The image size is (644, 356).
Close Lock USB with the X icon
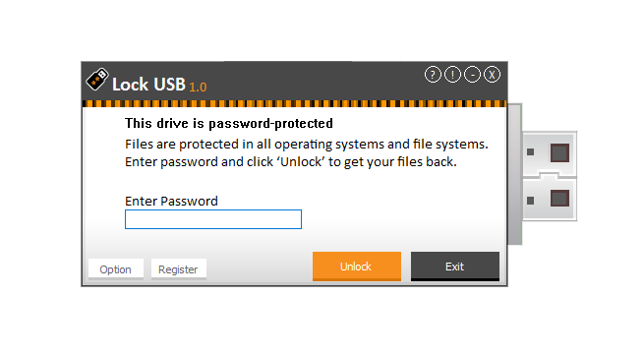point(492,75)
